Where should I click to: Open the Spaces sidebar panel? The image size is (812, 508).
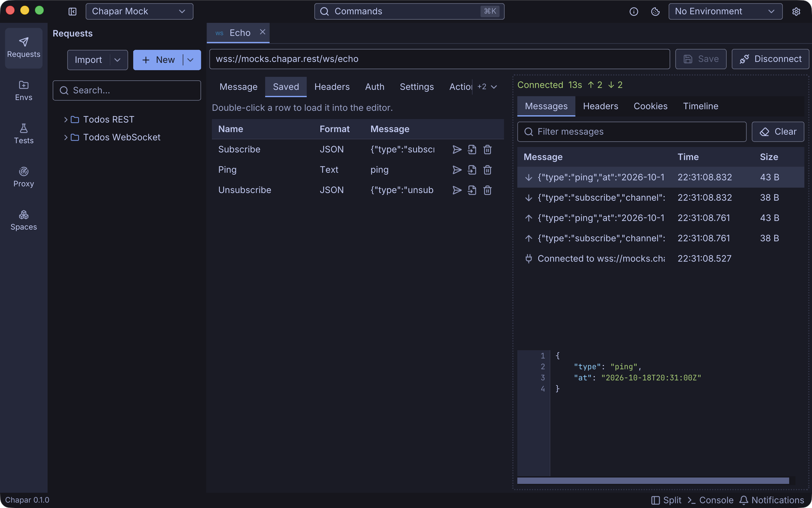click(x=23, y=220)
